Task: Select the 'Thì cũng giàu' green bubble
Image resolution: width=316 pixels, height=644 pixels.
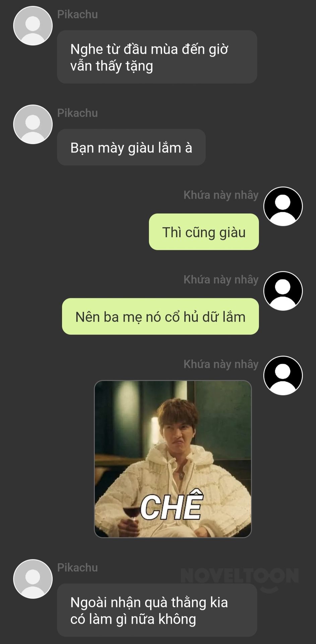Action: (x=204, y=232)
